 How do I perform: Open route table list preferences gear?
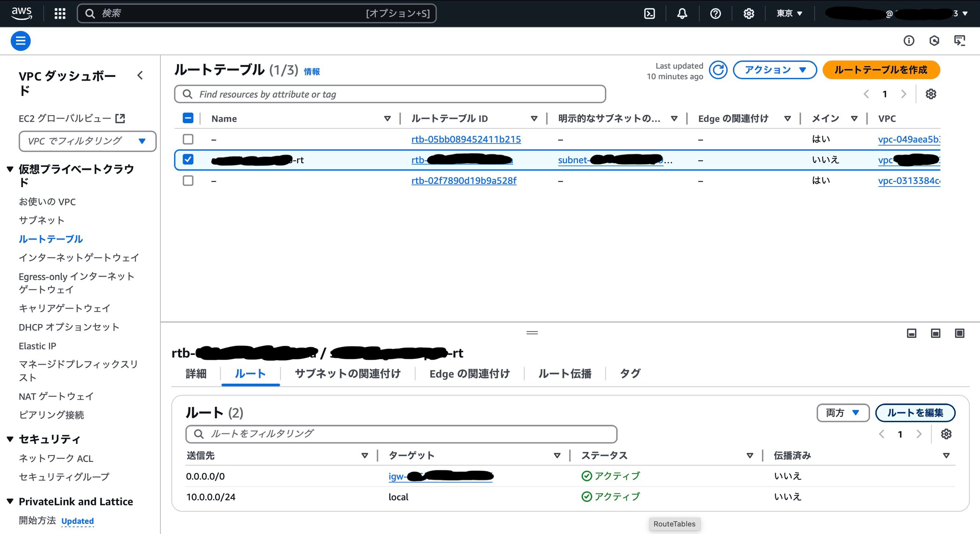pyautogui.click(x=931, y=94)
